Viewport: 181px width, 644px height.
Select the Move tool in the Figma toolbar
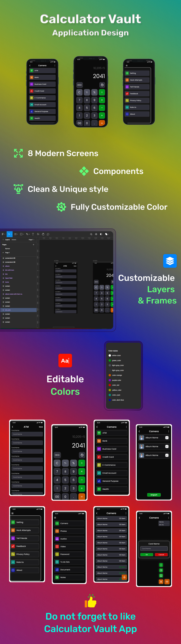[x=9, y=234]
